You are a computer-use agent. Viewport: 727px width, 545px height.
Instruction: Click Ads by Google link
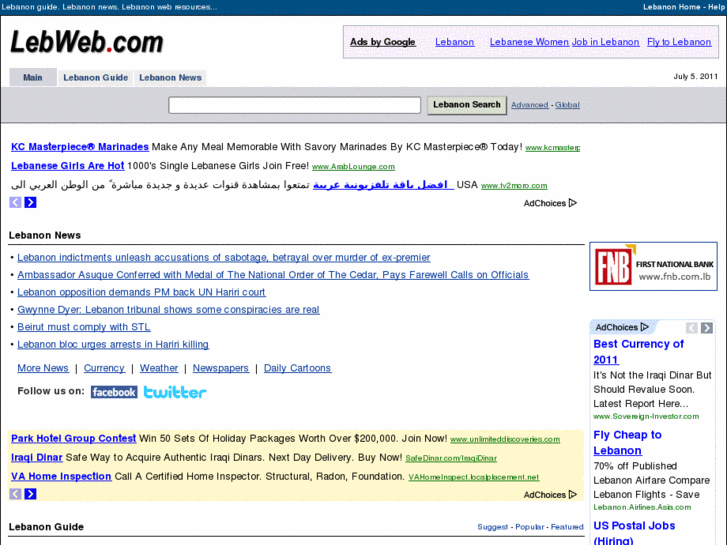(x=383, y=42)
